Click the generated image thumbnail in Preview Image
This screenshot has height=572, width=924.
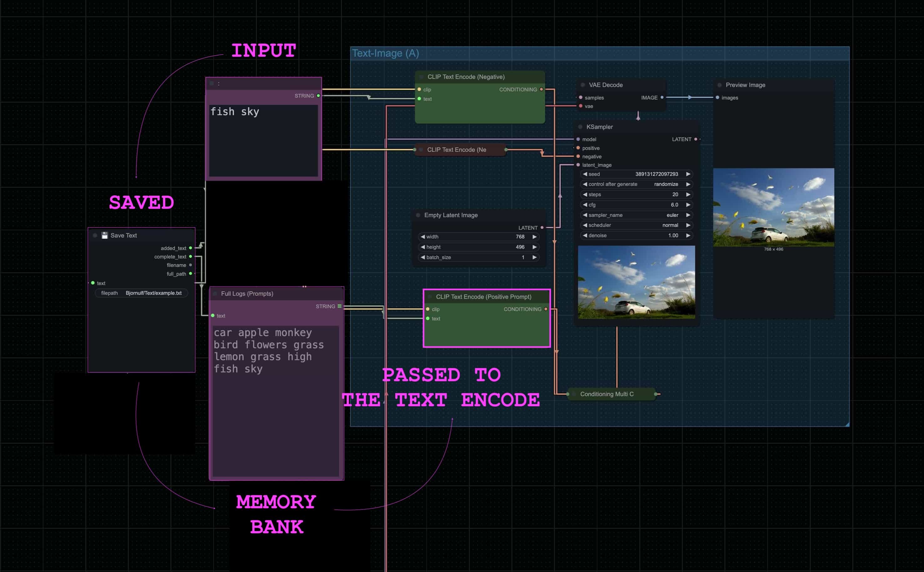[x=774, y=207]
